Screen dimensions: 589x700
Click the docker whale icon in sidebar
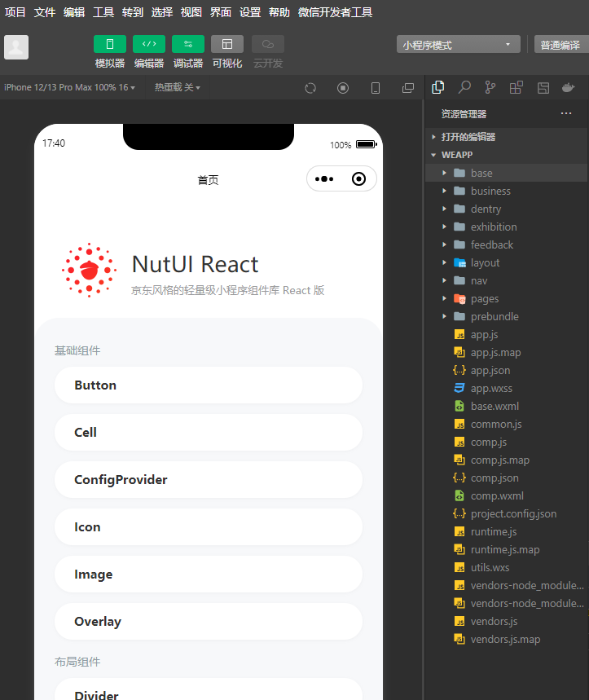click(x=569, y=87)
